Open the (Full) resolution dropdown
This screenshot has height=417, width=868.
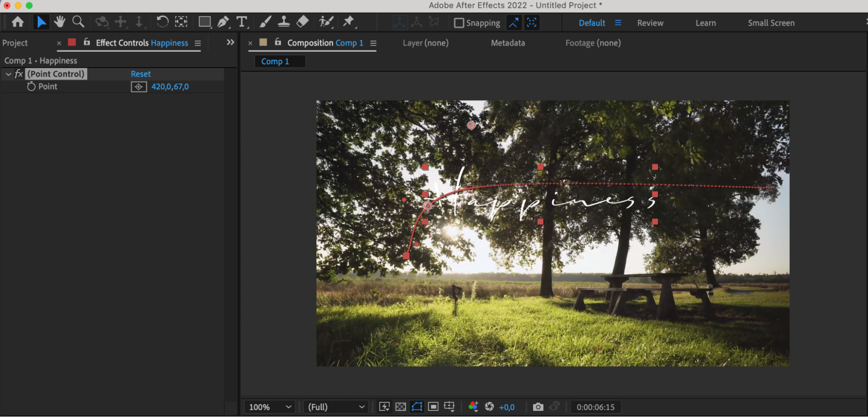336,407
